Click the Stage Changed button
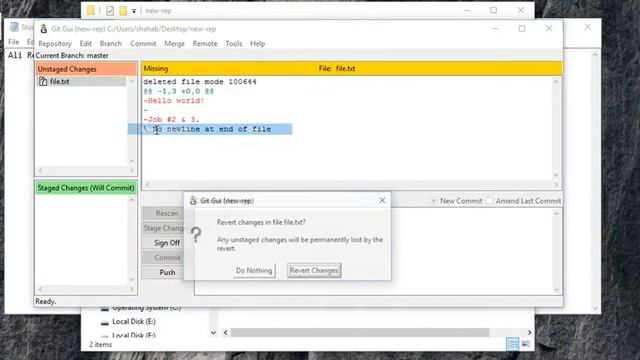640x360 pixels. click(x=163, y=228)
